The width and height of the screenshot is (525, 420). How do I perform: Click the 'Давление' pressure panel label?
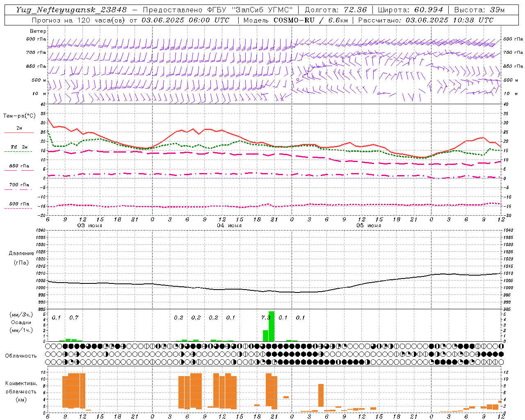pos(21,253)
